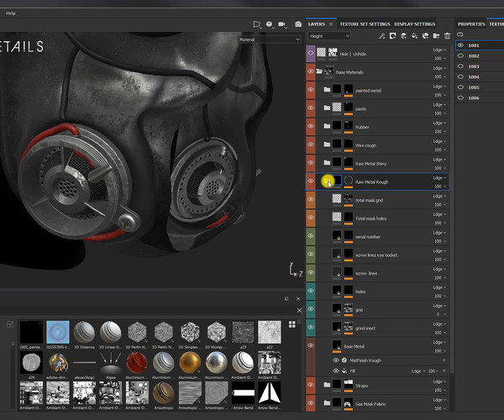Image resolution: width=504 pixels, height=420 pixels.
Task: Click the hide-all eye icon above texture set list
Action: point(460,34)
